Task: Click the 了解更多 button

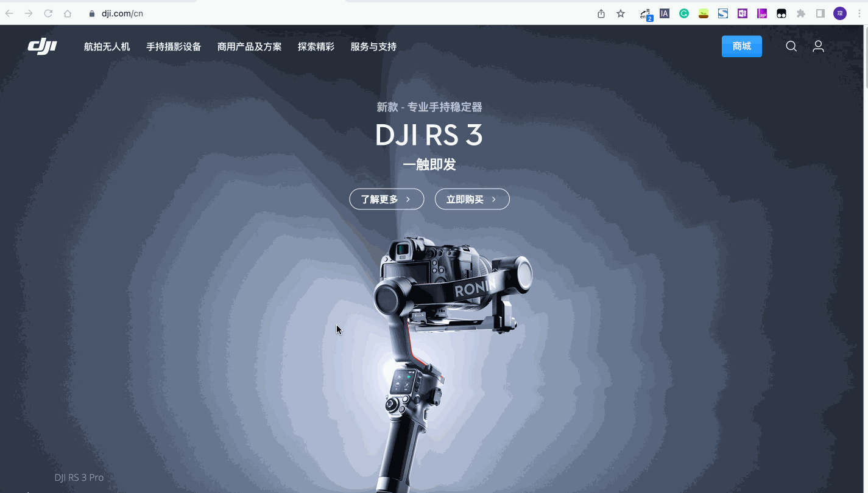Action: (x=387, y=199)
